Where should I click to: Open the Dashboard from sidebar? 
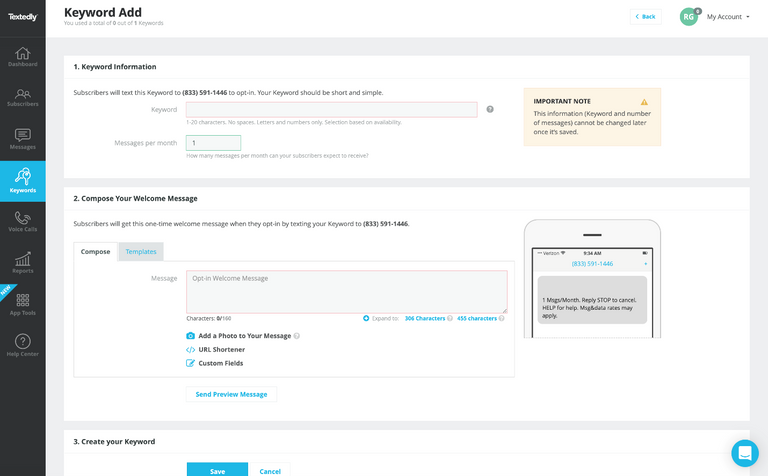[22, 57]
